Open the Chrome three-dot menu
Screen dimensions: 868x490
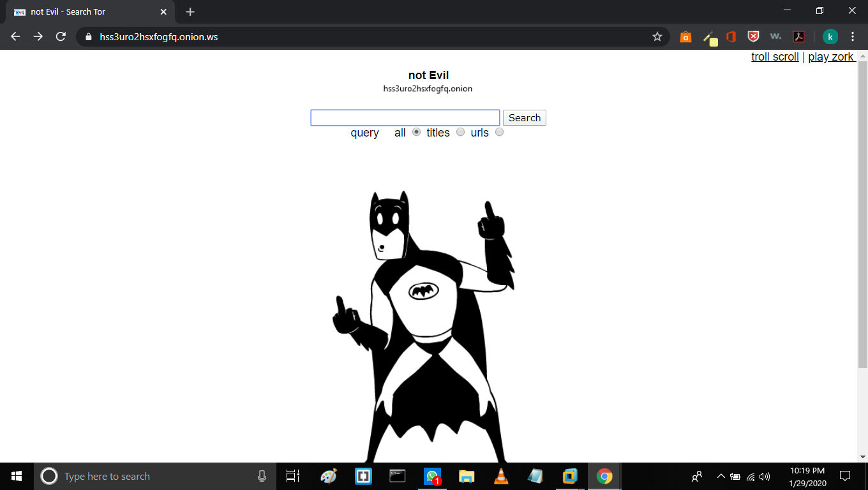853,36
